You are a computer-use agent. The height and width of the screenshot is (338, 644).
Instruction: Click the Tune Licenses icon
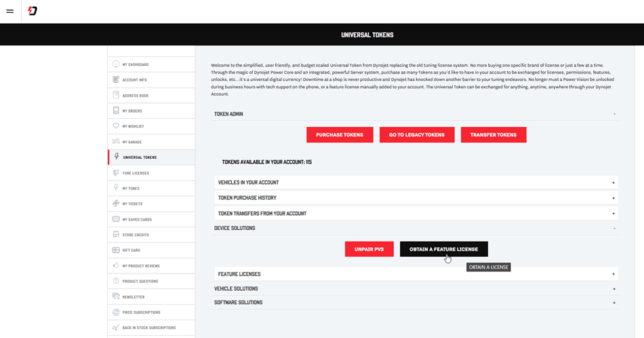116,172
